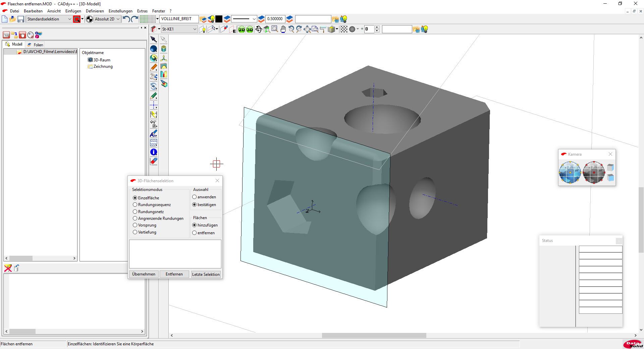Image resolution: width=644 pixels, height=349 pixels.
Task: Open the Ansicht menu
Action: tap(54, 11)
